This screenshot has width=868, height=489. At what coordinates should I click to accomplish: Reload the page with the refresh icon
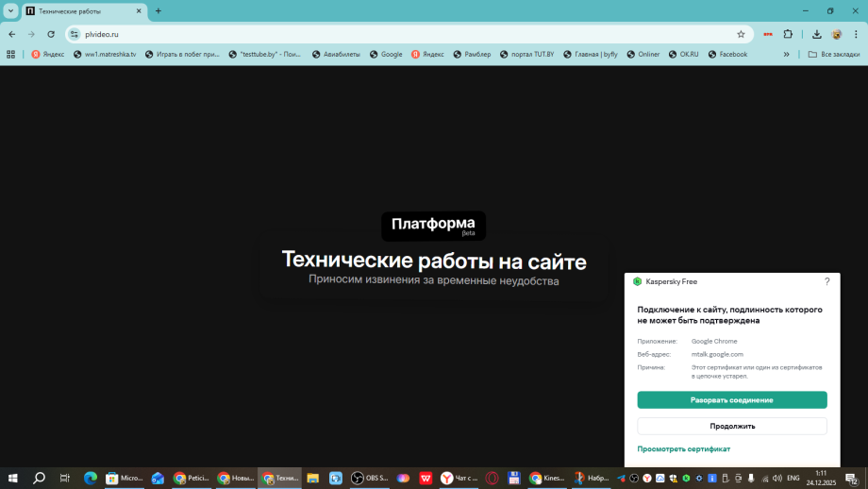(50, 34)
